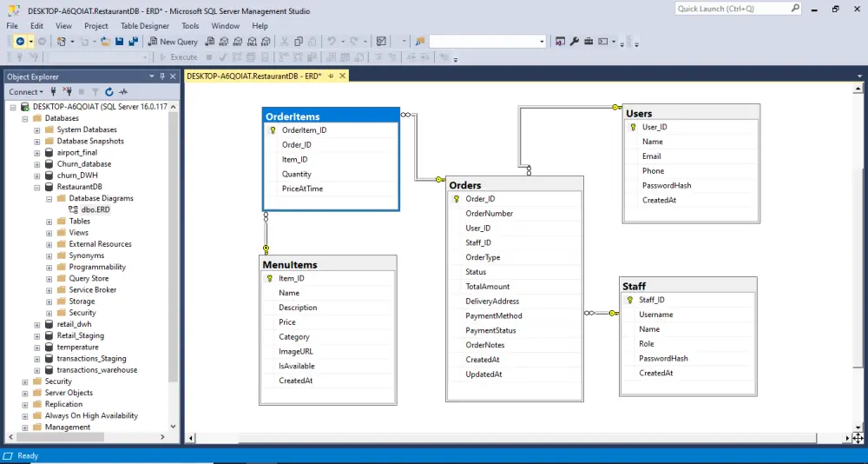
Task: Expand the Server Objects node
Action: [25, 393]
